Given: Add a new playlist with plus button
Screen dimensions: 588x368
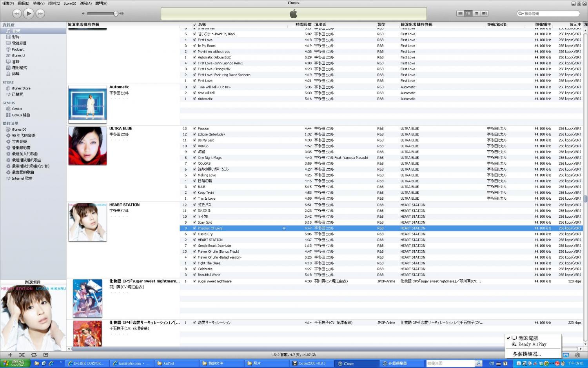Looking at the screenshot, I should click(x=10, y=355).
